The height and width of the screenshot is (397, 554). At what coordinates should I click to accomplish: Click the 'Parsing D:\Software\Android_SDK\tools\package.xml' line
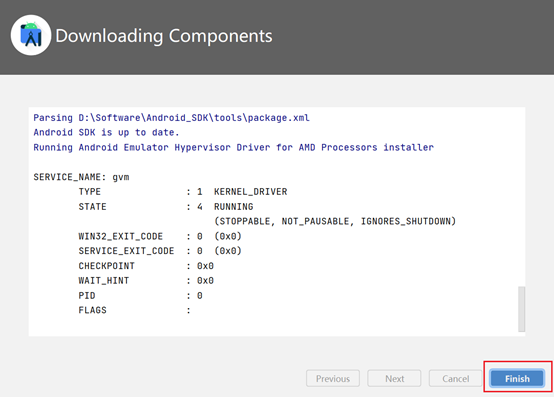171,118
